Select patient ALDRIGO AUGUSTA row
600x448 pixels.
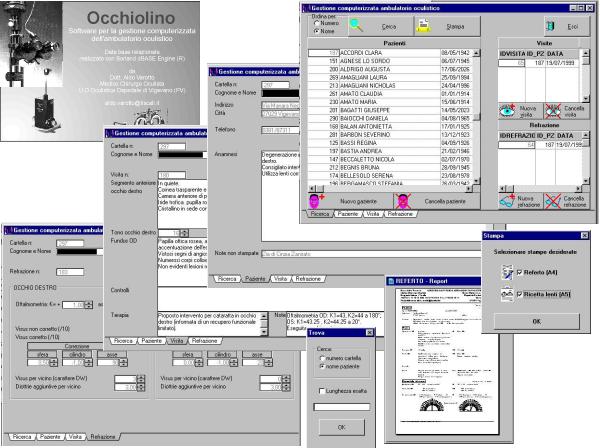point(390,69)
